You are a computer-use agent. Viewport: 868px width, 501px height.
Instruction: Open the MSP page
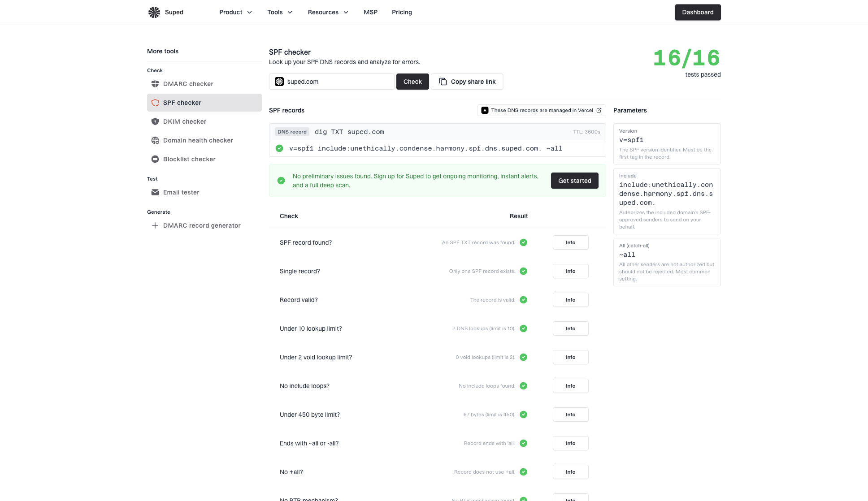[x=370, y=12]
